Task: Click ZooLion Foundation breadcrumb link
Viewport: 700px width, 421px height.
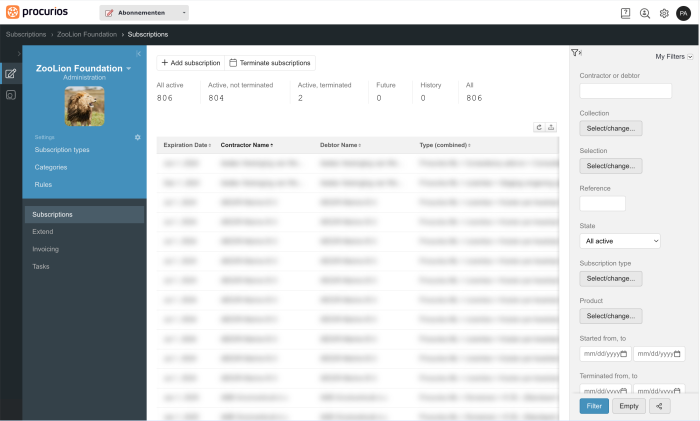Action: point(87,34)
